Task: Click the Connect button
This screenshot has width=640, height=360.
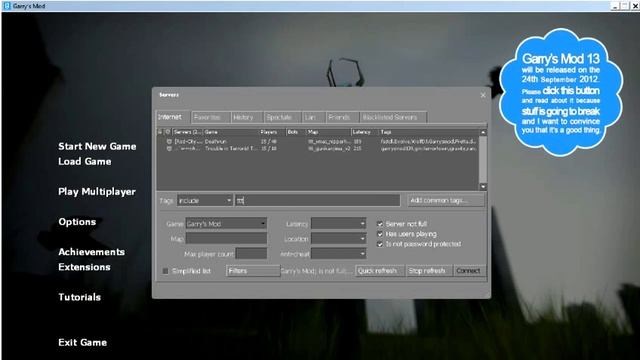Action: click(469, 271)
